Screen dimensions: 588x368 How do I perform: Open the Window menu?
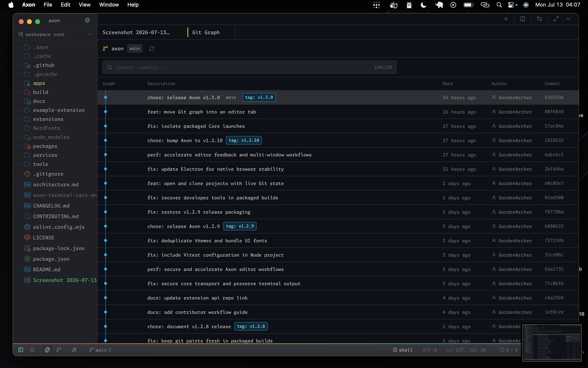click(x=109, y=5)
